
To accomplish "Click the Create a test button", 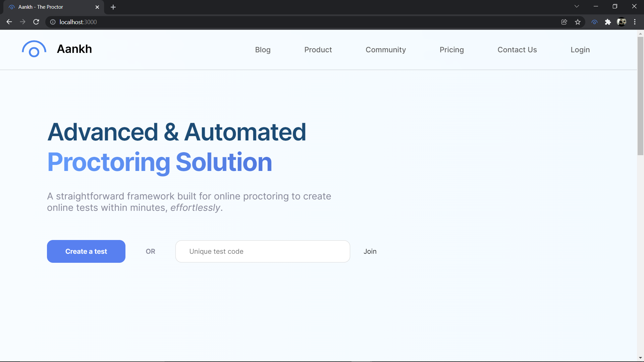I will [x=86, y=251].
